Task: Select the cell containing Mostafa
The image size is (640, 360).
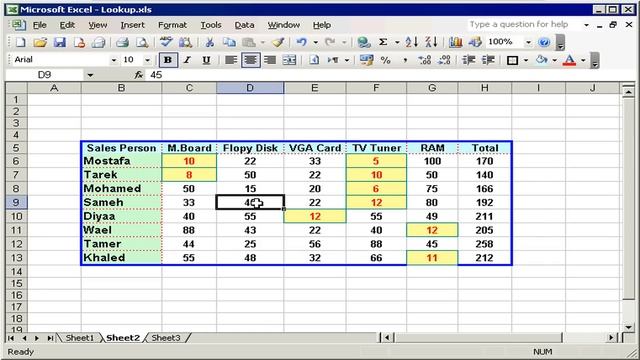Action: pyautogui.click(x=122, y=161)
